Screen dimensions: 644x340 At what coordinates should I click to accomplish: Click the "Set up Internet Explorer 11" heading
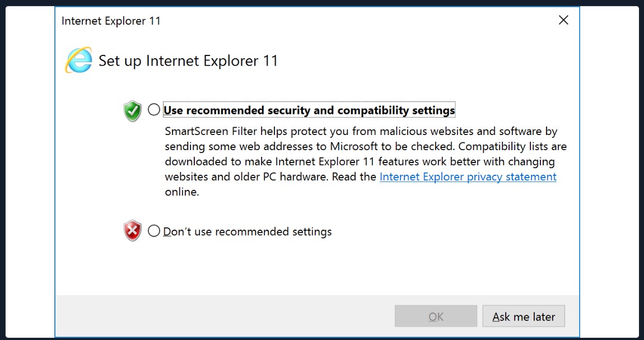click(x=188, y=60)
